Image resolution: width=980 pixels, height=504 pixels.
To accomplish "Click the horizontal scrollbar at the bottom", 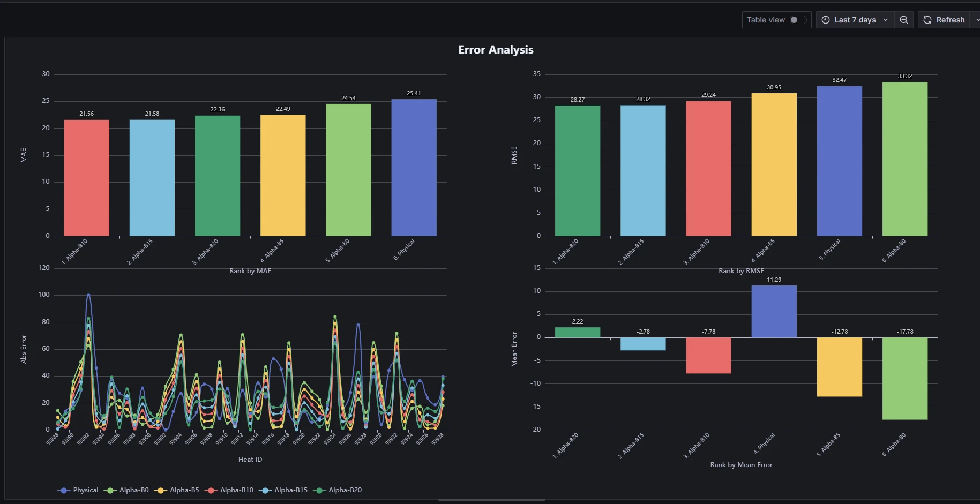I will pos(491,500).
